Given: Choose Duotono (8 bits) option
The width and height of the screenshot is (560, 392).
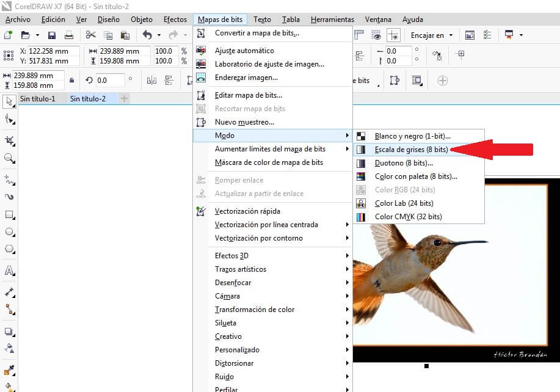Looking at the screenshot, I should pos(418,163).
